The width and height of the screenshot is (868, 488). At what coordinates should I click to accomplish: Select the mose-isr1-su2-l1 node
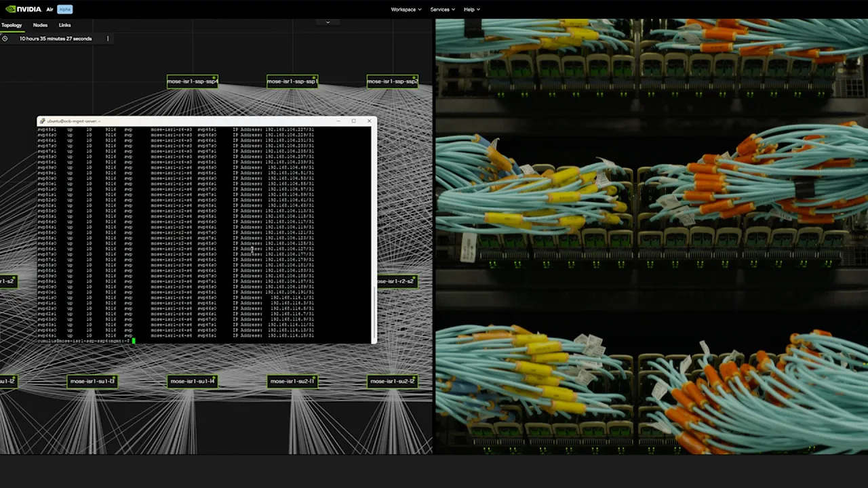292,382
